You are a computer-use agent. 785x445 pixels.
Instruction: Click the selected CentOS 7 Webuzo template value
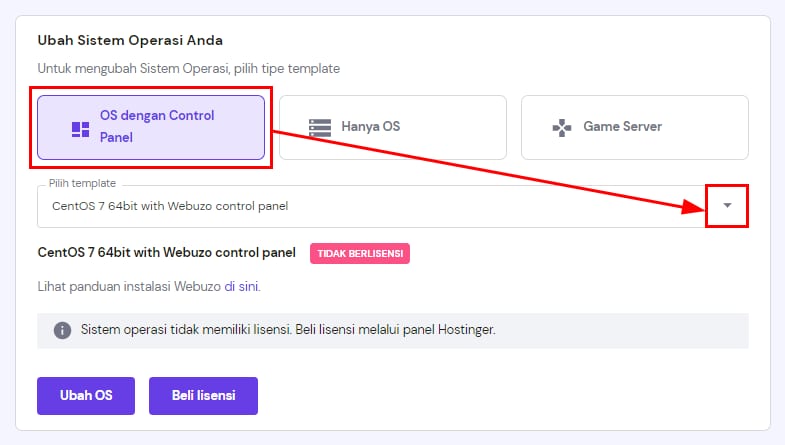pos(170,207)
